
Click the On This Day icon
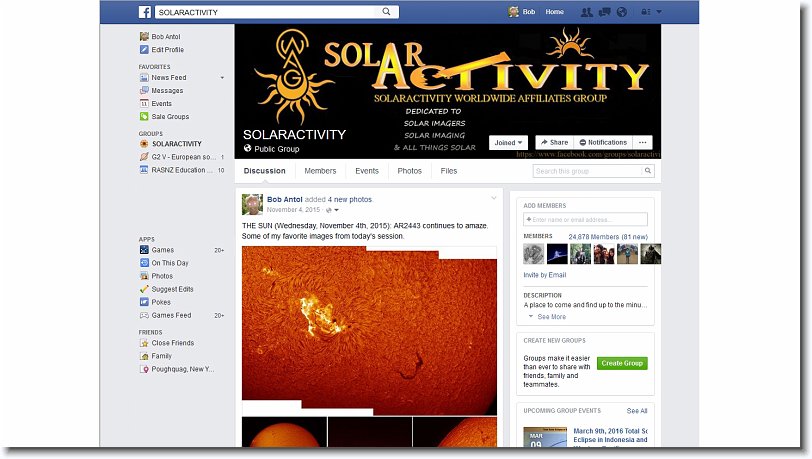click(x=144, y=263)
